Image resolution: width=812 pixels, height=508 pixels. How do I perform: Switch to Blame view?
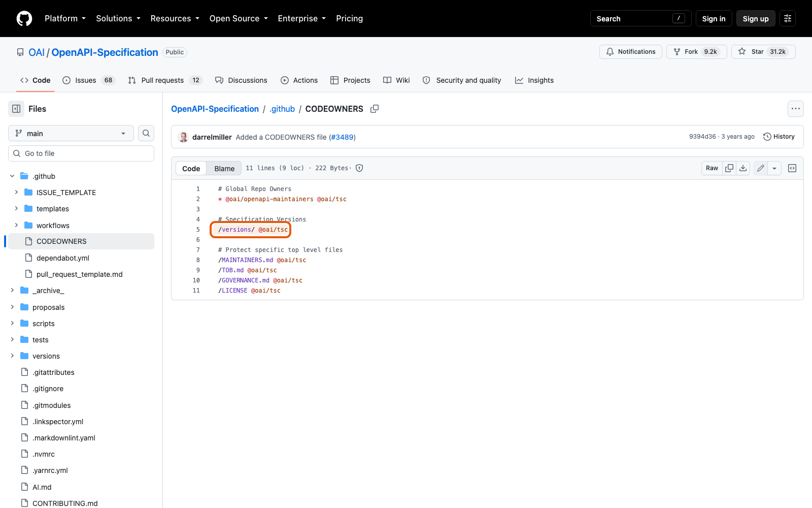[x=224, y=169]
